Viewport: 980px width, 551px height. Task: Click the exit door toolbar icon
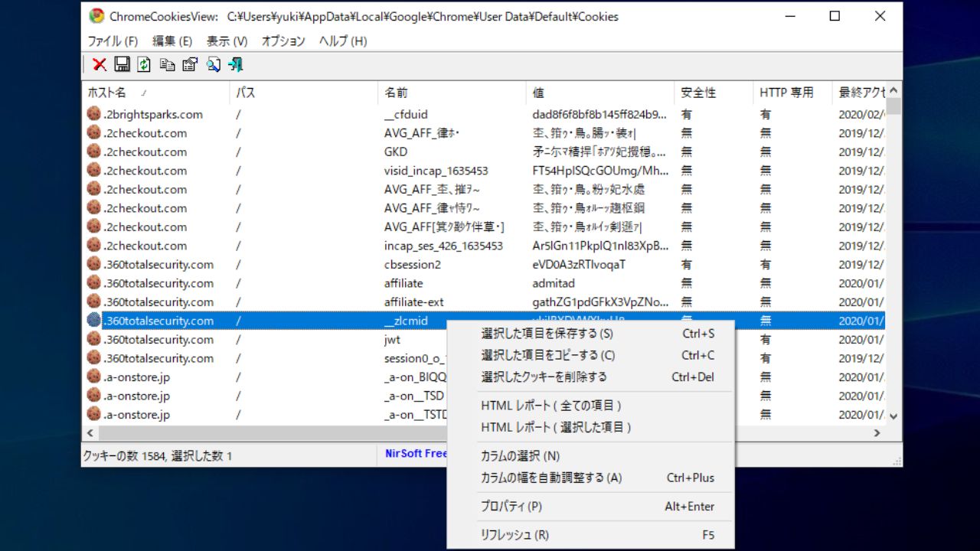[x=236, y=65]
